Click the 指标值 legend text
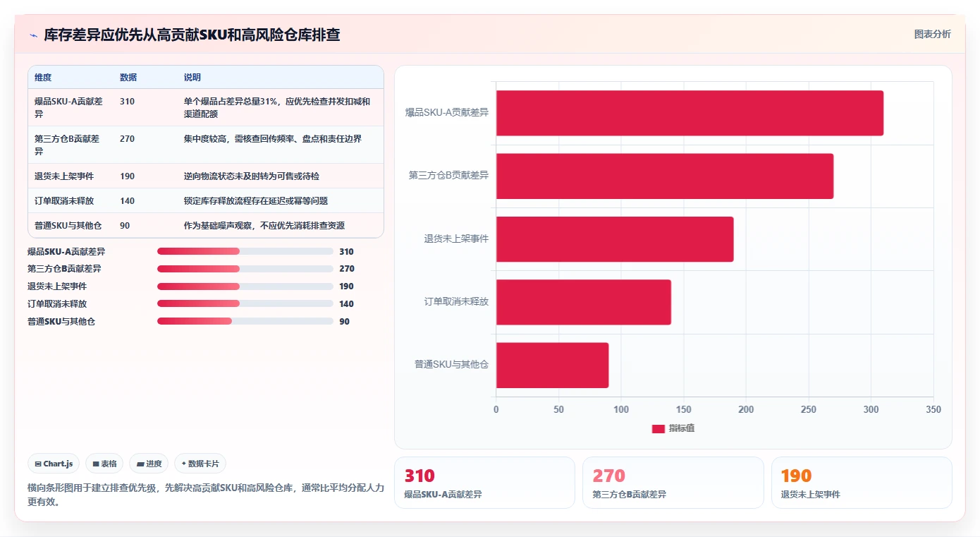The width and height of the screenshot is (980, 537). pyautogui.click(x=682, y=429)
